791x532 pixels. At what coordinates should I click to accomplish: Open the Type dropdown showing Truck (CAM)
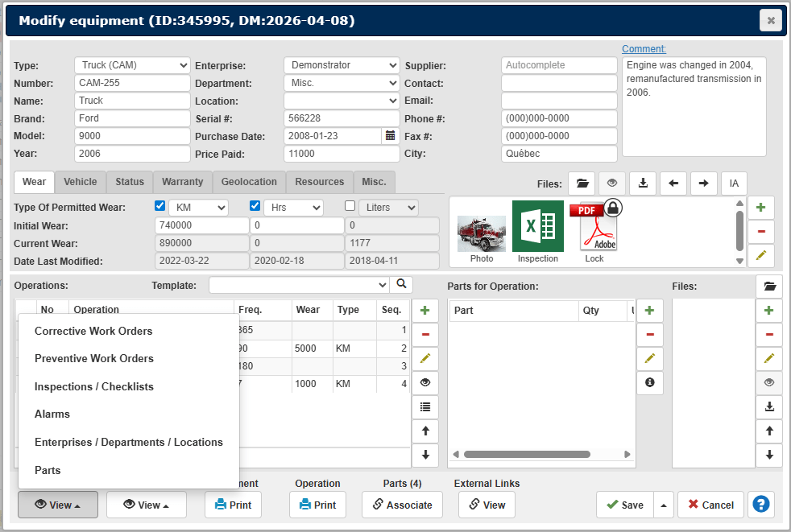click(132, 65)
